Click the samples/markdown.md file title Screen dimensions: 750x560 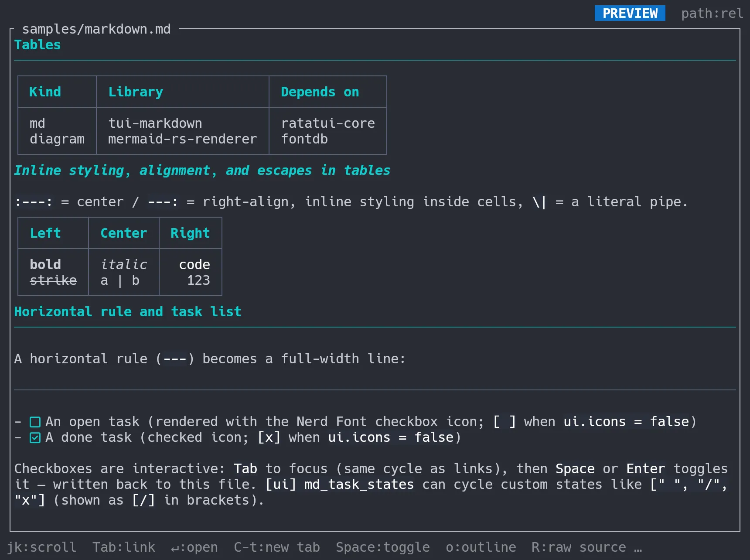(x=96, y=29)
